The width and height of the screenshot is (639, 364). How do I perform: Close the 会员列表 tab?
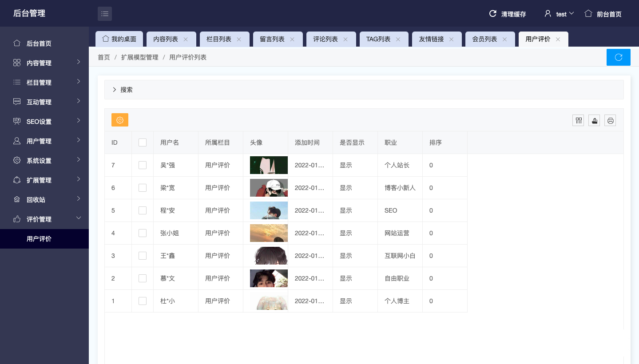504,40
